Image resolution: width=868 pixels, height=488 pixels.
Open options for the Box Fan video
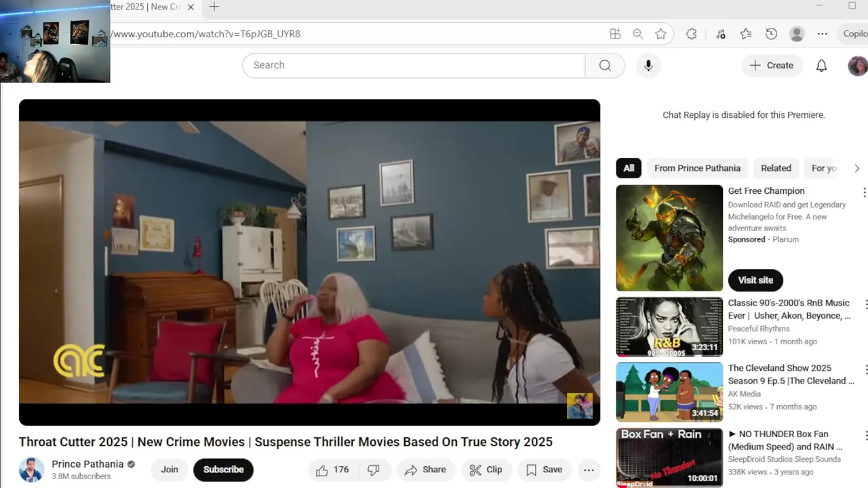click(865, 434)
